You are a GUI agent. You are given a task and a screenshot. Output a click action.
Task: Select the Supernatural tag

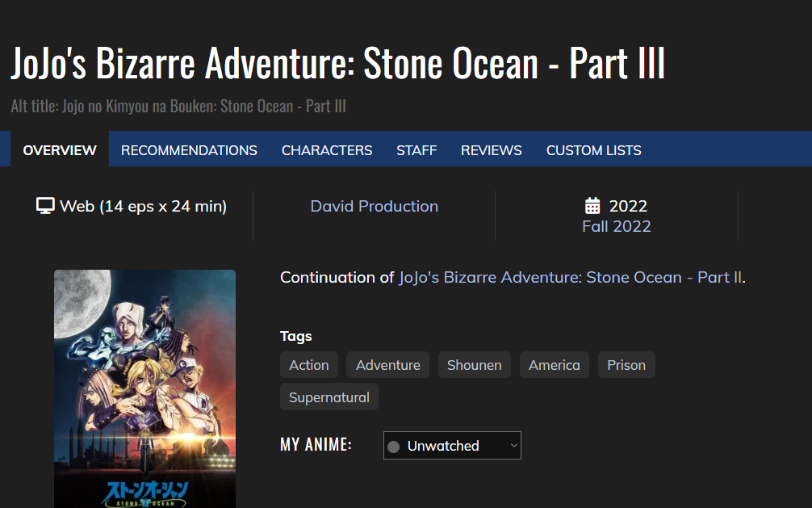[329, 397]
